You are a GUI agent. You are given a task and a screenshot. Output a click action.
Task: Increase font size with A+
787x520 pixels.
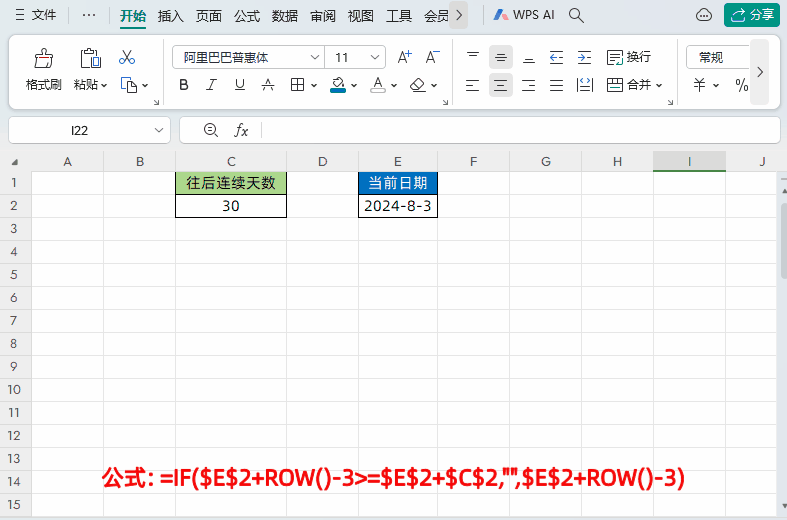pos(405,57)
